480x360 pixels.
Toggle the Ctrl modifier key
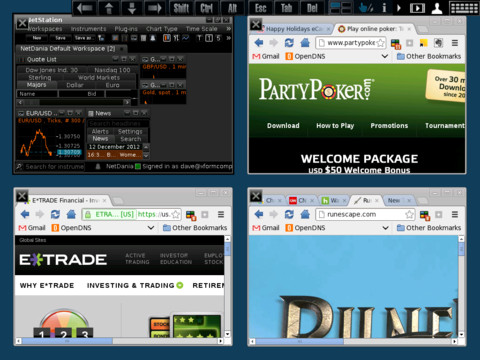(x=206, y=8)
